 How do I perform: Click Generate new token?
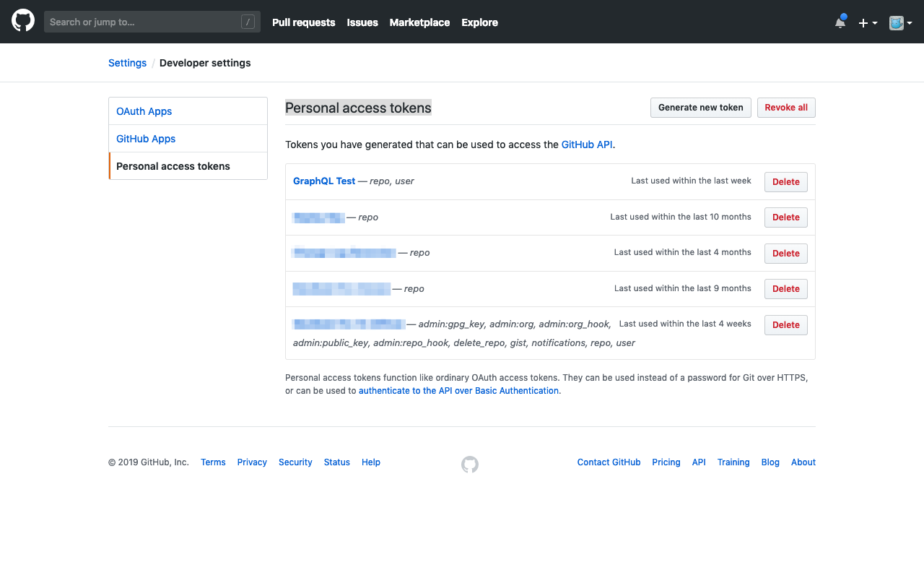tap(700, 107)
